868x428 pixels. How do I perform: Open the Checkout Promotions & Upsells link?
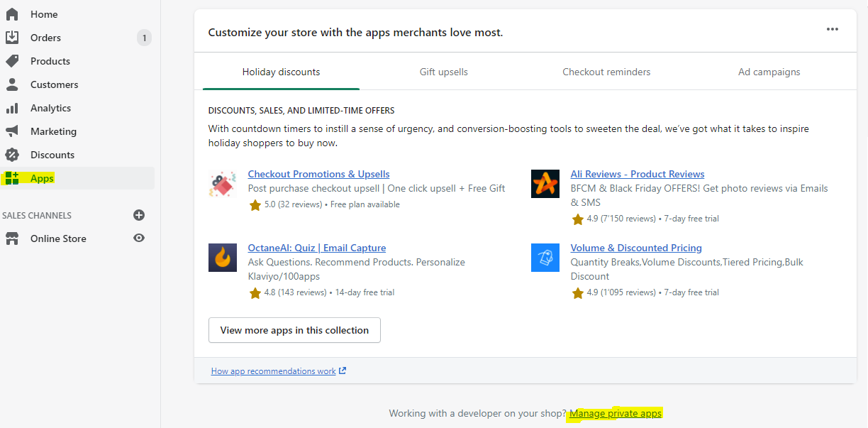(x=319, y=174)
